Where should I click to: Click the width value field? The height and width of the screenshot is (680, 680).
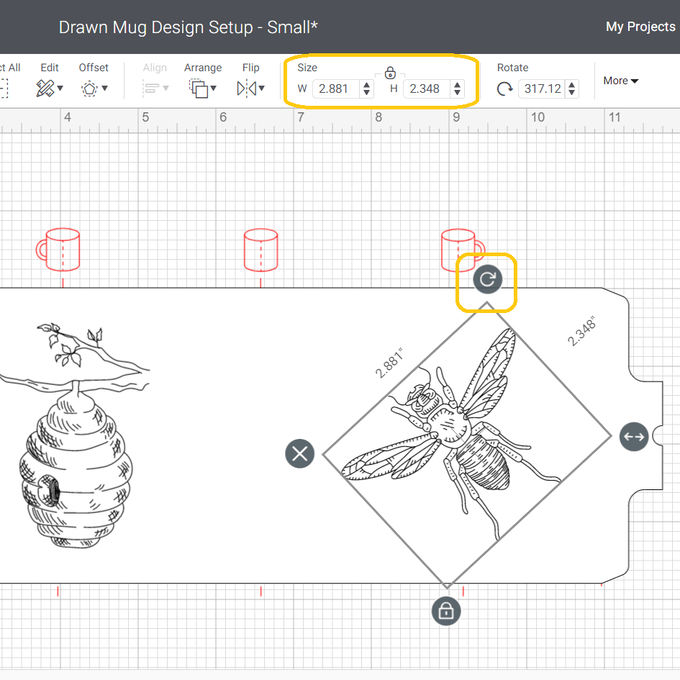[x=334, y=89]
